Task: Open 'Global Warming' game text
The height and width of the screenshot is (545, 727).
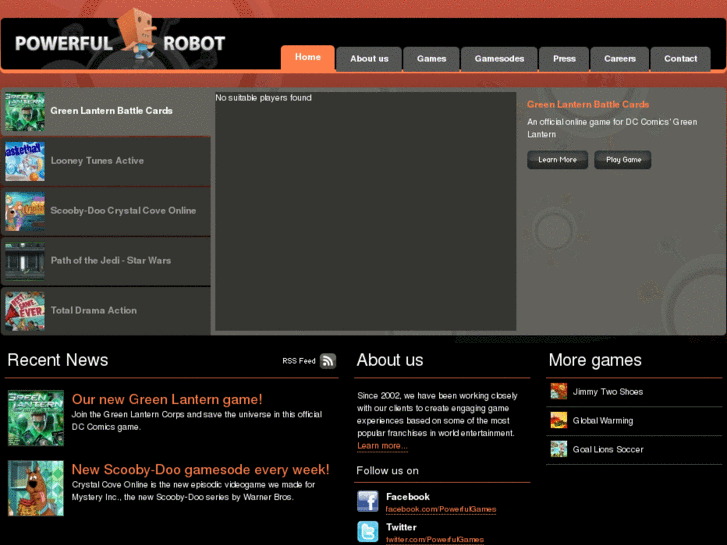Action: 603,421
